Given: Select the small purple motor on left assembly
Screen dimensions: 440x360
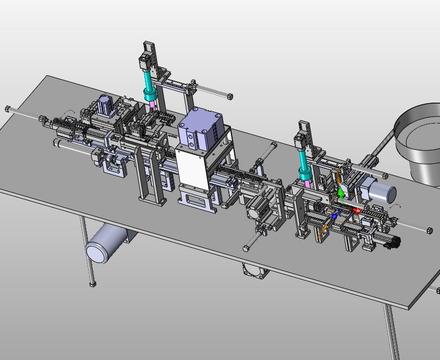Looking at the screenshot, I should (104, 104).
